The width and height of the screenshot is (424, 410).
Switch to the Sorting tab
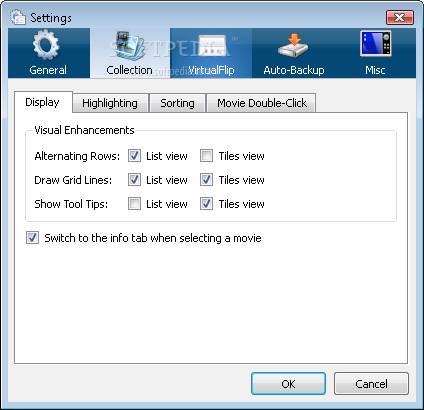point(177,103)
